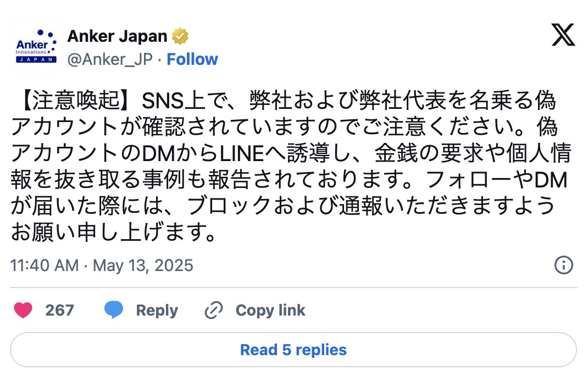This screenshot has width=588, height=392.
Task: Unlike the post by clicking the filled heart
Action: pyautogui.click(x=23, y=310)
